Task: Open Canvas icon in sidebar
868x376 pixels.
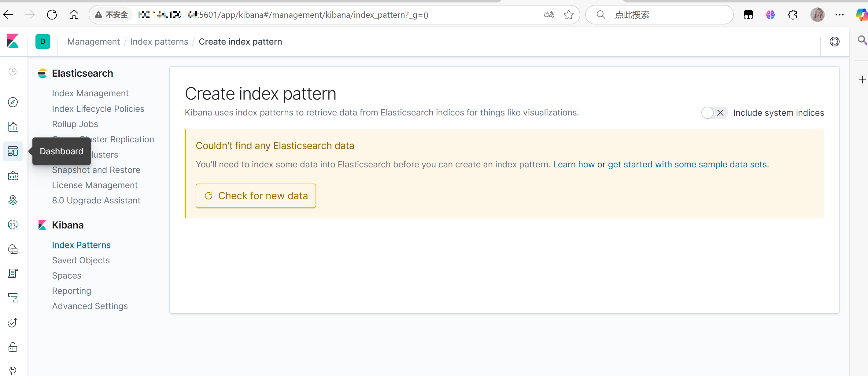Action: (x=13, y=176)
